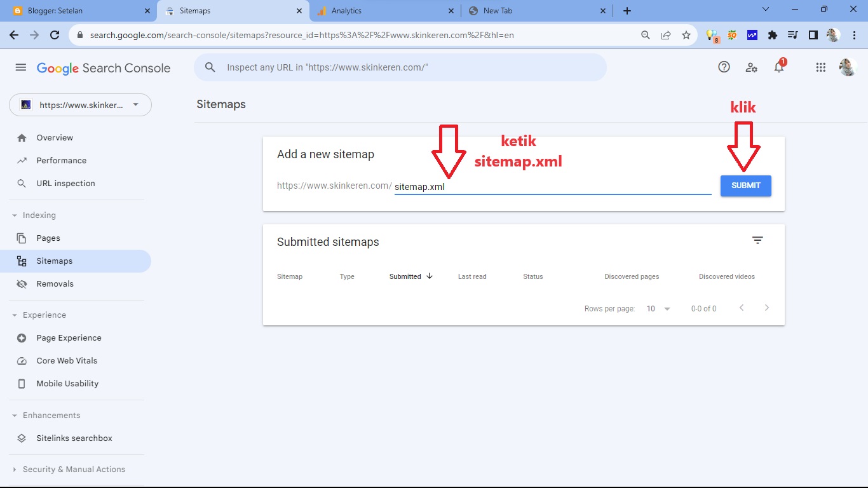This screenshot has height=488, width=868.
Task: Open Rows per page dropdown
Action: 659,309
